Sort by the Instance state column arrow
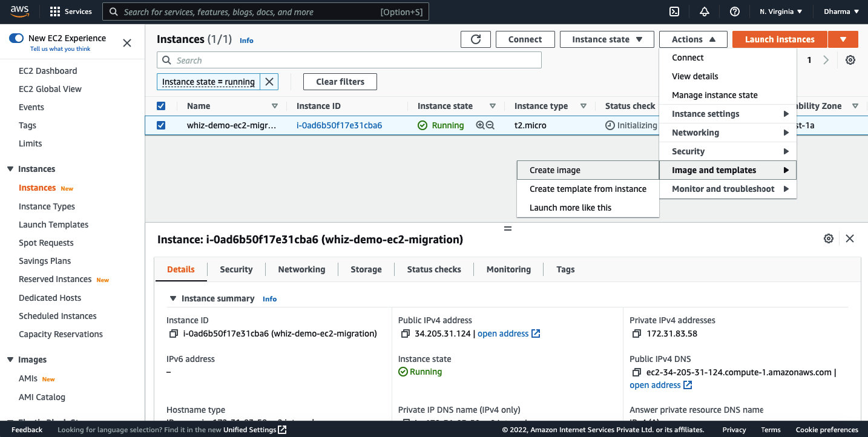The height and width of the screenshot is (437, 868). [x=493, y=106]
